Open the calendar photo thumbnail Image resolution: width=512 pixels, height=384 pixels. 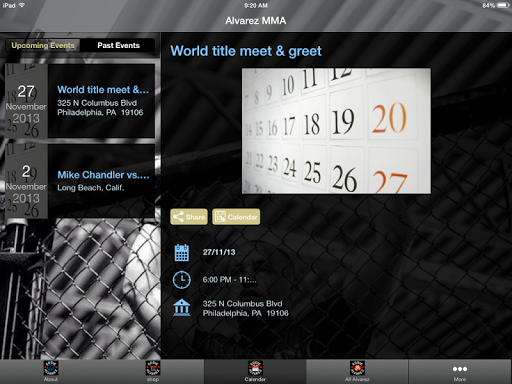336,131
